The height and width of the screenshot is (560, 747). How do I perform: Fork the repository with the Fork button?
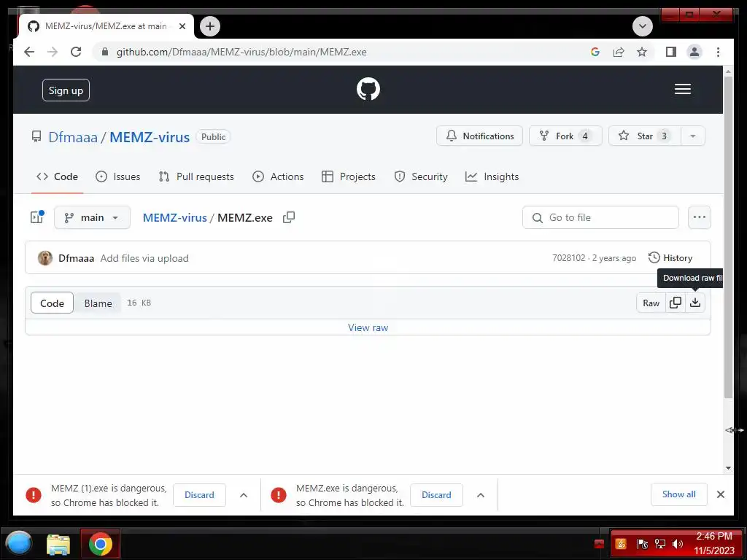click(x=565, y=136)
